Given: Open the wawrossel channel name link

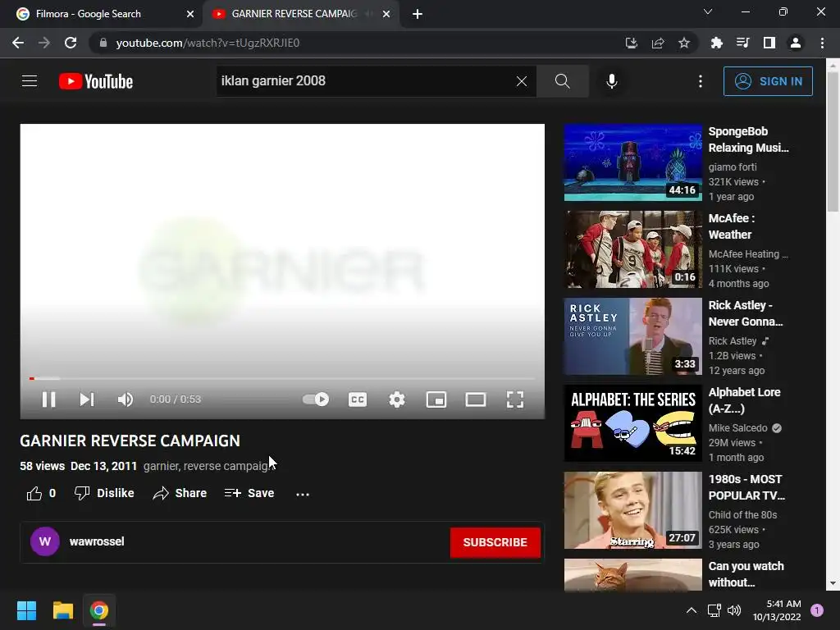Looking at the screenshot, I should [x=97, y=541].
